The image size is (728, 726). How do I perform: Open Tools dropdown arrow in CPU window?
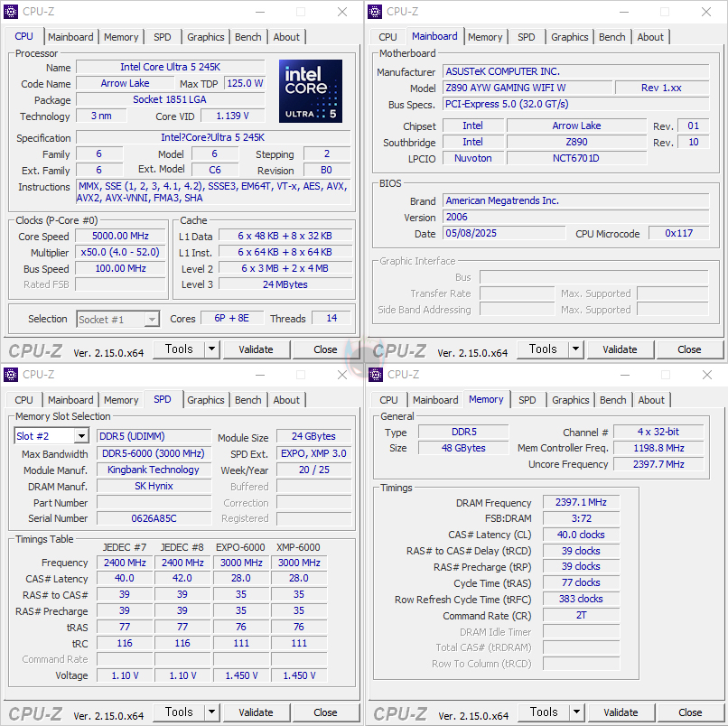211,349
